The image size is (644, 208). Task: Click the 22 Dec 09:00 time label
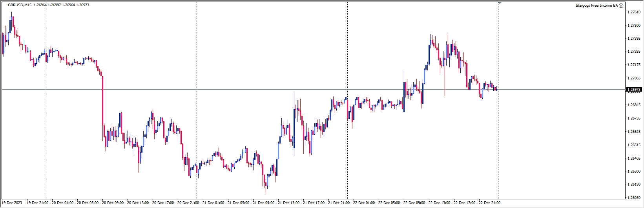pyautogui.click(x=414, y=203)
